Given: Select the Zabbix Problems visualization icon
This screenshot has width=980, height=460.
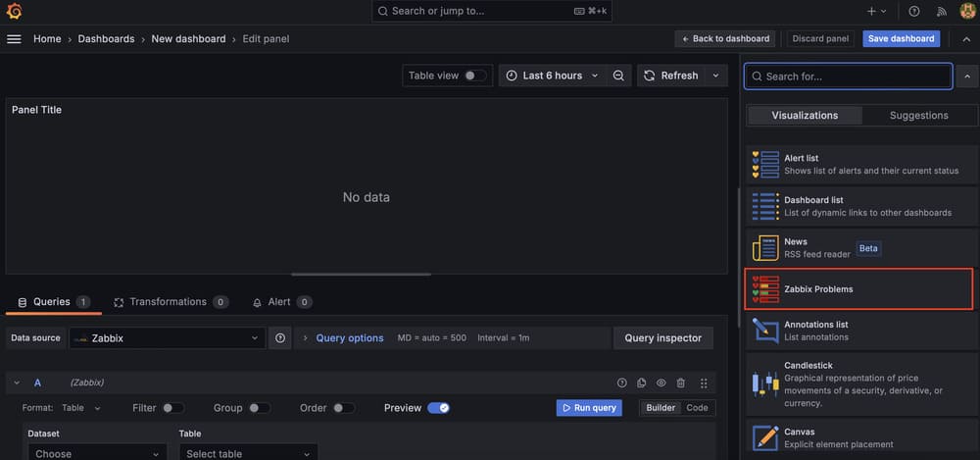Looking at the screenshot, I should click(765, 289).
